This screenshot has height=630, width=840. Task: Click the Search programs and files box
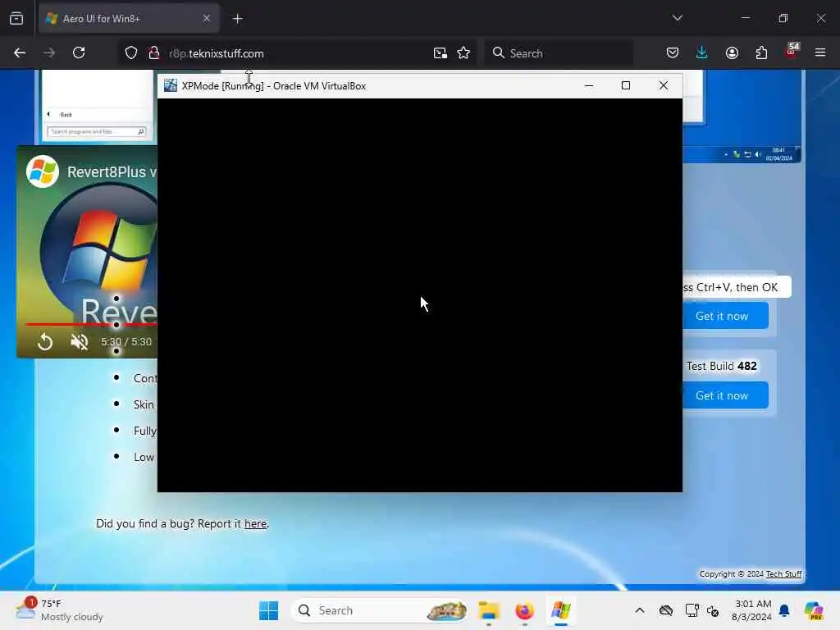(96, 132)
